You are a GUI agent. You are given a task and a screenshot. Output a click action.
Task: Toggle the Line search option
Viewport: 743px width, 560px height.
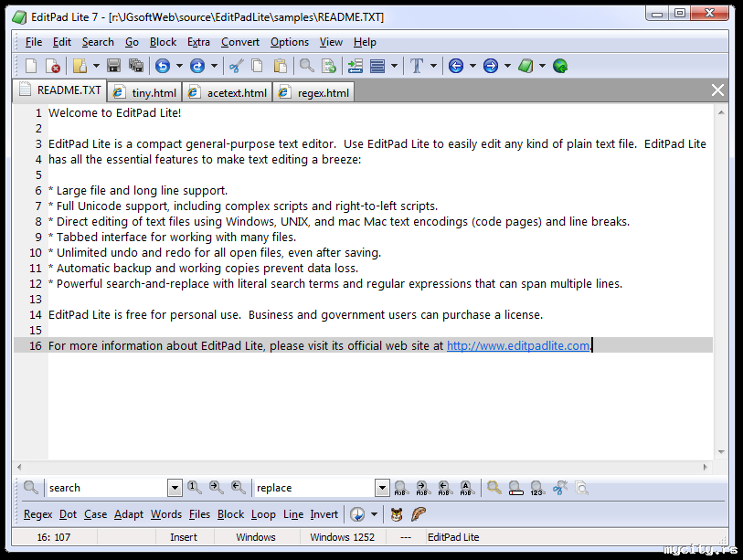[x=293, y=514]
